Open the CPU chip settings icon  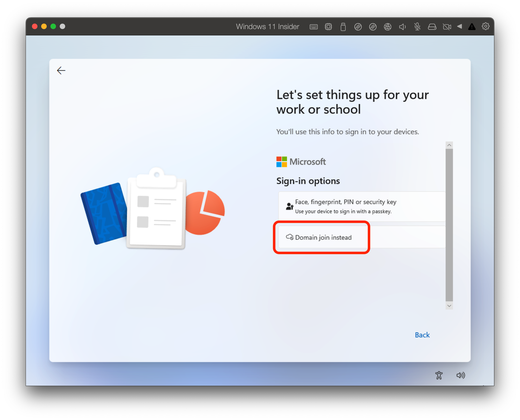(x=328, y=27)
